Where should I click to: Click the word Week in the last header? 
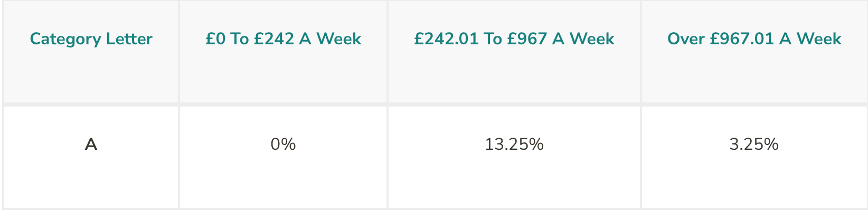[819, 39]
